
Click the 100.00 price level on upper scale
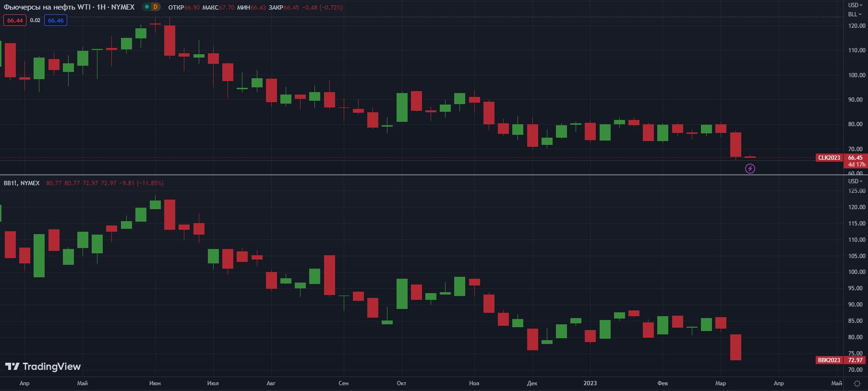point(856,75)
